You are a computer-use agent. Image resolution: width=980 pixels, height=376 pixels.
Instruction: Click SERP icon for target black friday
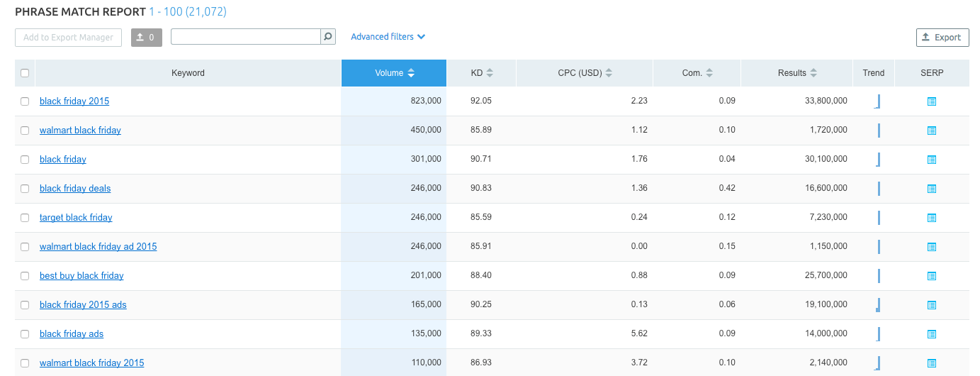(932, 218)
